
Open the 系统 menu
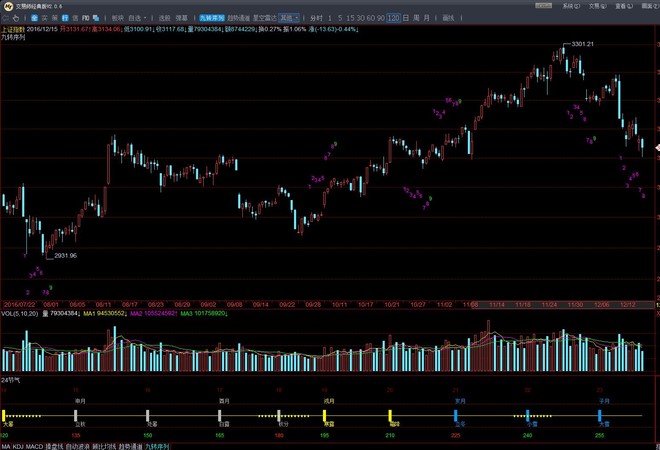pos(571,6)
